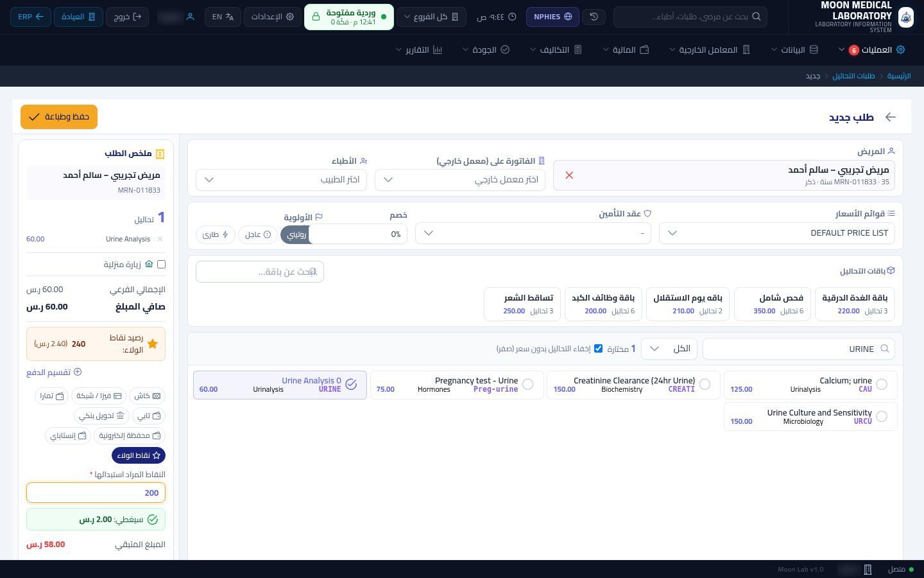Select the Calcium; urine test
The height and width of the screenshot is (578, 924).
[x=810, y=385]
